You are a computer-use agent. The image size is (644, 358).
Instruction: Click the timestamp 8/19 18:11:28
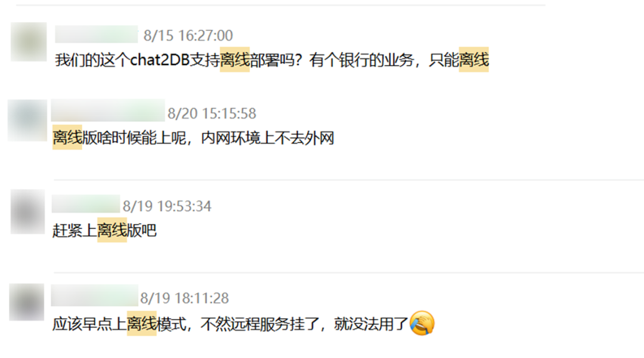184,298
